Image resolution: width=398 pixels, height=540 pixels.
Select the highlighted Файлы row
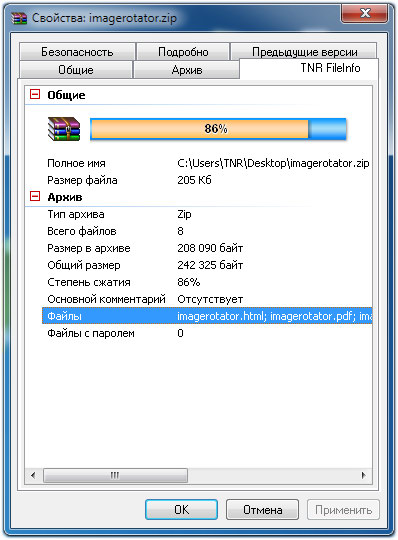[207, 316]
